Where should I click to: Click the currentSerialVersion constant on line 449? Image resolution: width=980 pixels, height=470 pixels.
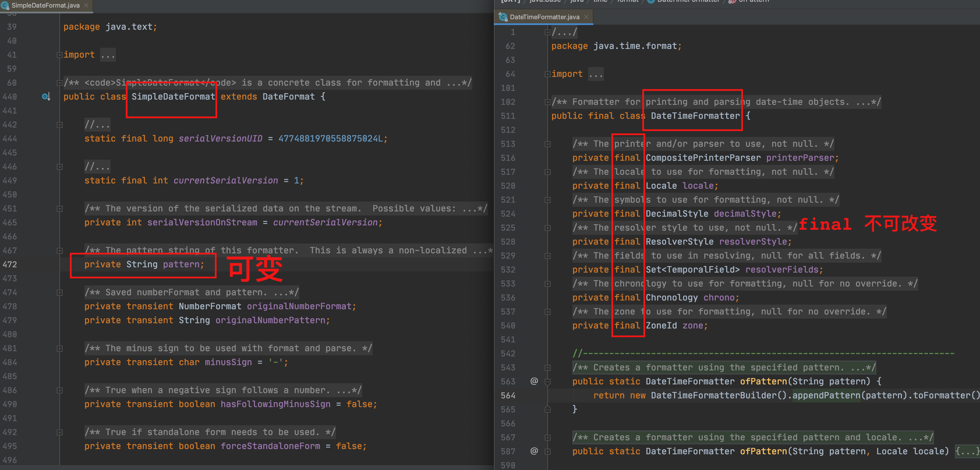pos(226,180)
